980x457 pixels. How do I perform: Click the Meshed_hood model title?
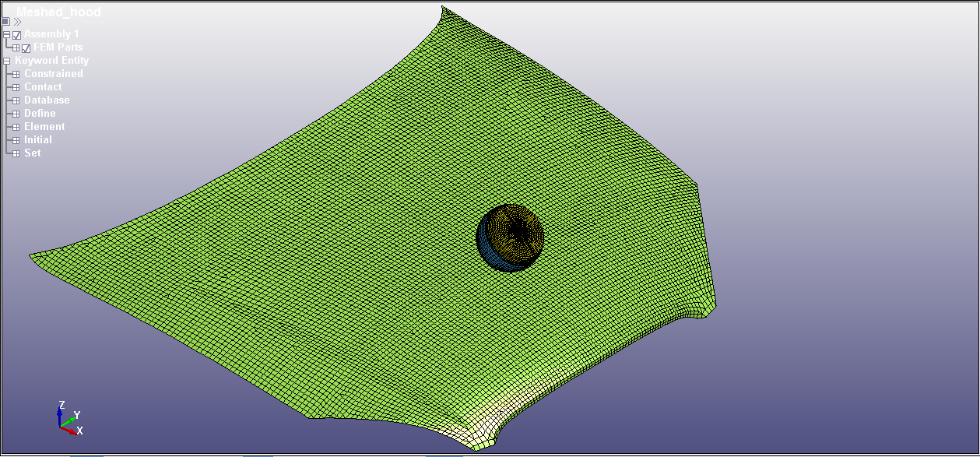pos(58,12)
